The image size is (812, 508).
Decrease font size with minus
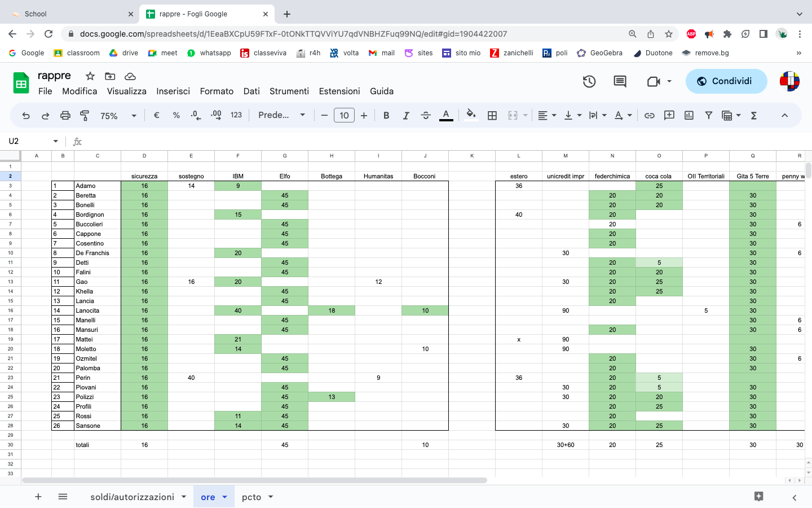pyautogui.click(x=324, y=115)
